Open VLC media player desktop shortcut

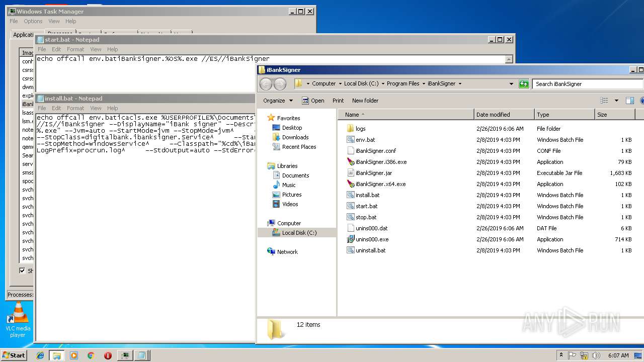tap(18, 320)
